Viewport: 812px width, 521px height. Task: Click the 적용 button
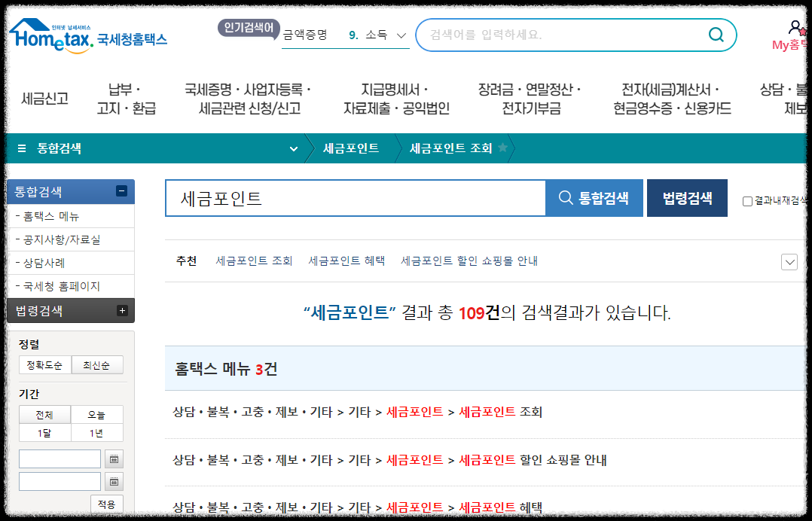point(105,504)
